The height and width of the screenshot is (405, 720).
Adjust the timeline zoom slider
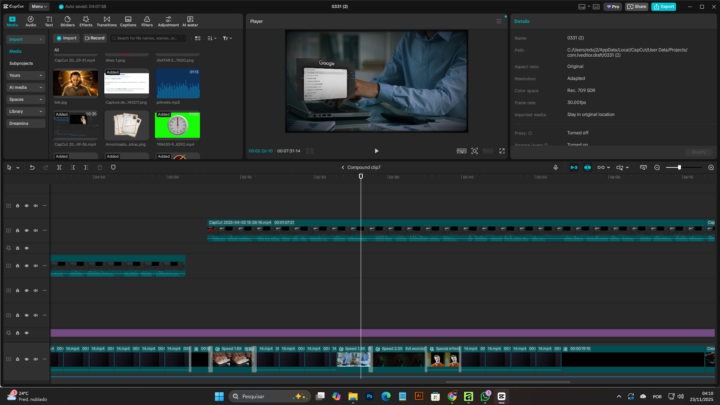click(x=679, y=167)
